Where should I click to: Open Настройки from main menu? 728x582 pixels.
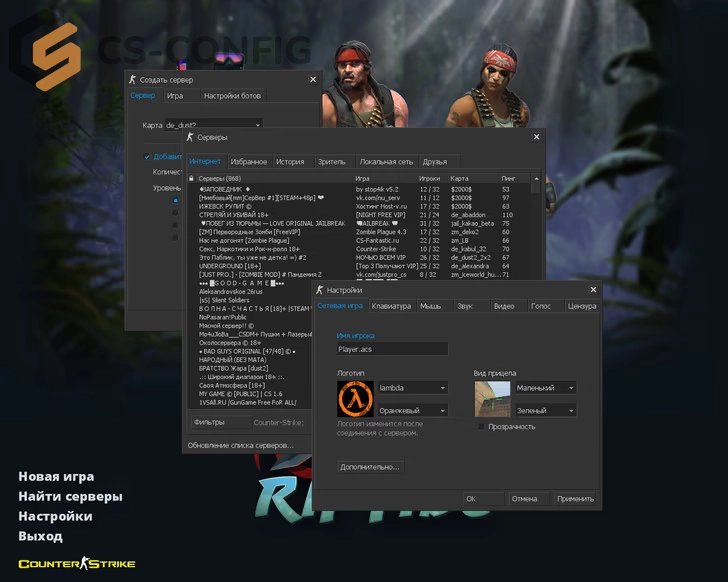pos(55,517)
